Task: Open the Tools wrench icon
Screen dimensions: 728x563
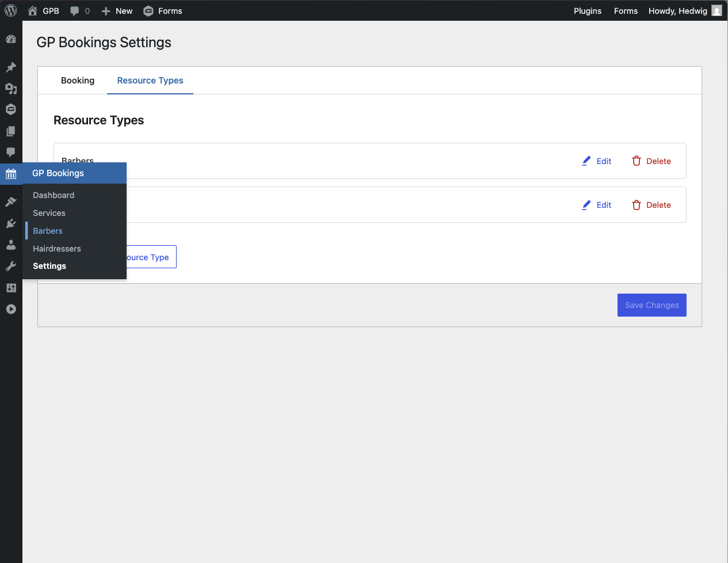Action: (11, 266)
